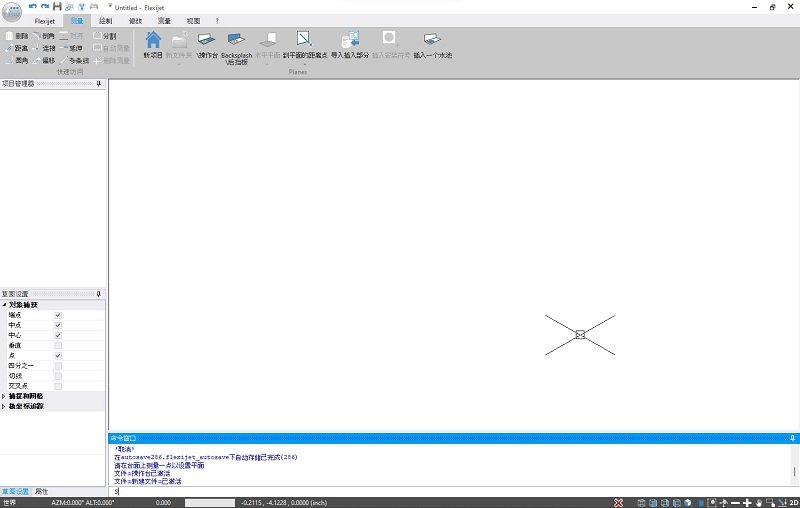Click the Redo arrow in quick access toolbar
The image size is (800, 508).
pyautogui.click(x=45, y=7)
